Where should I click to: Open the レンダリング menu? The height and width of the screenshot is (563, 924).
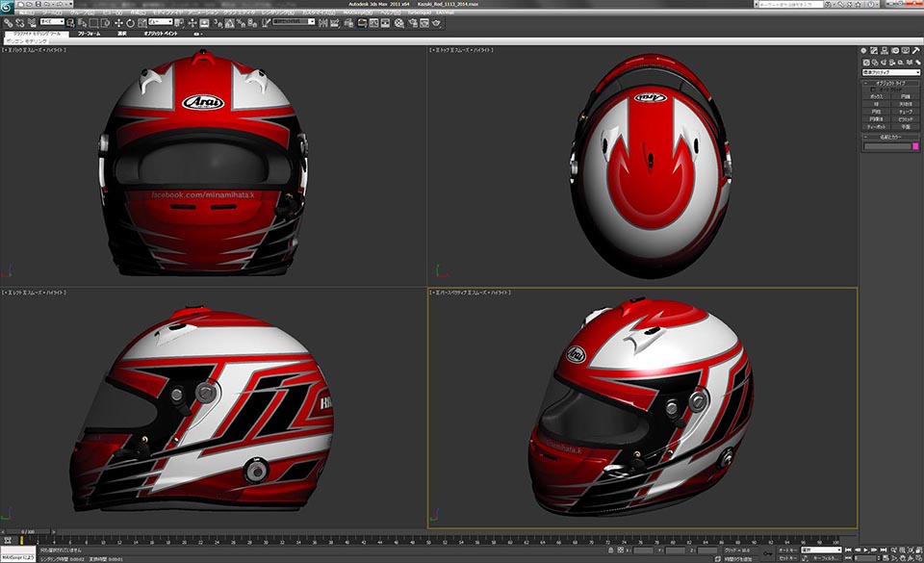pos(277,13)
